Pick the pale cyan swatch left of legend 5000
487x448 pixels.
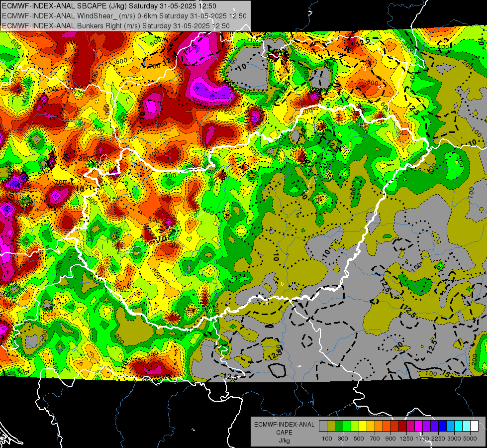click(467, 426)
